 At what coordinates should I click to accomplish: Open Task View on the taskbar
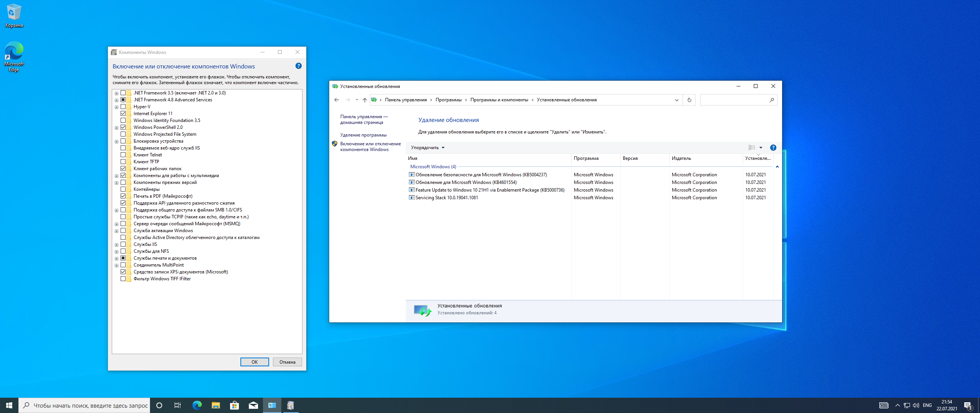point(178,405)
